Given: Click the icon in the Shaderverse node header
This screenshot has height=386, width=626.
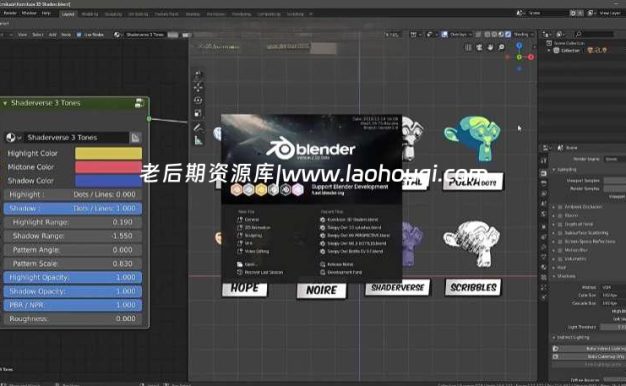Looking at the screenshot, I should click(139, 103).
